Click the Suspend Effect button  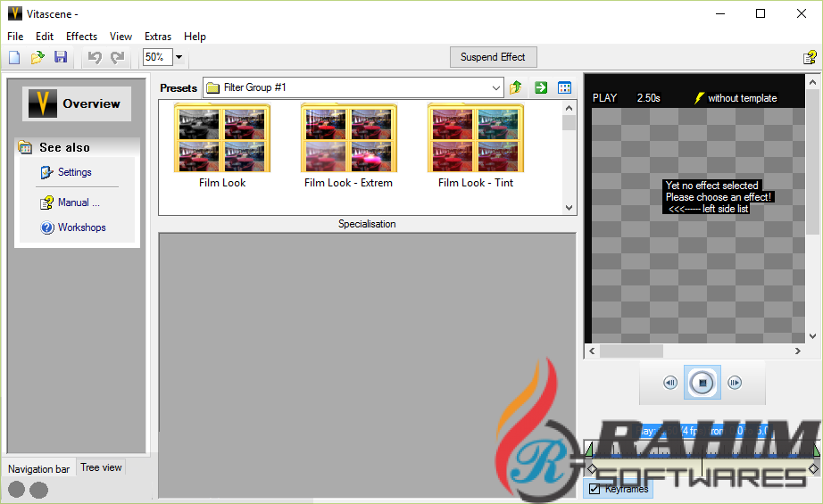[x=493, y=57]
